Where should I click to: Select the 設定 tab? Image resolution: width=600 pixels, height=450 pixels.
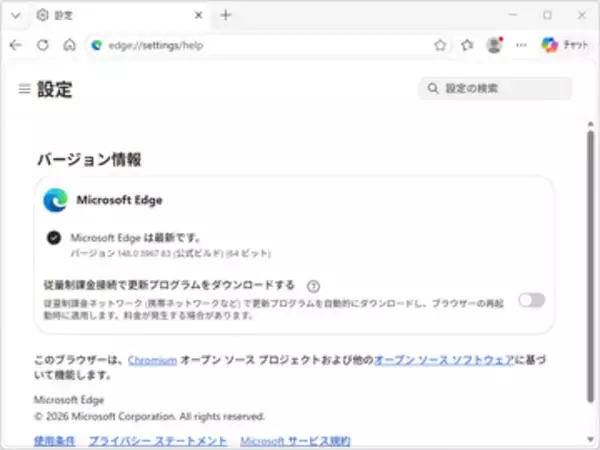[x=119, y=15]
